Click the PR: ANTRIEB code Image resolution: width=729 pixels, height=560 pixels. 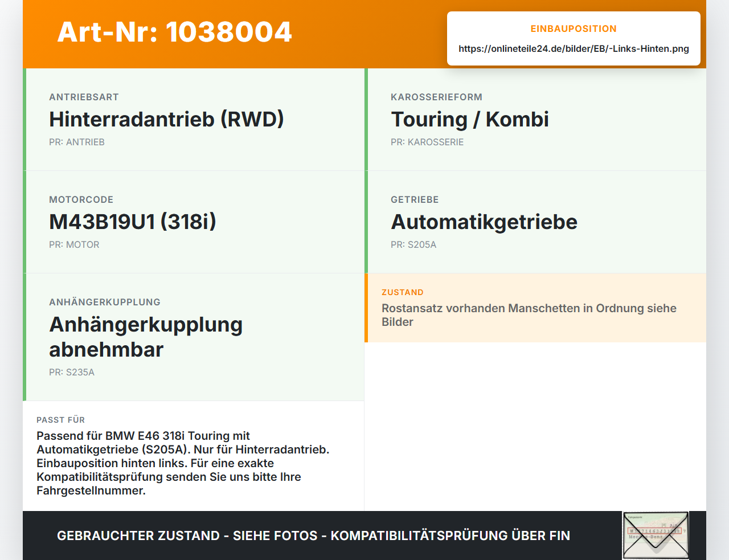click(77, 142)
